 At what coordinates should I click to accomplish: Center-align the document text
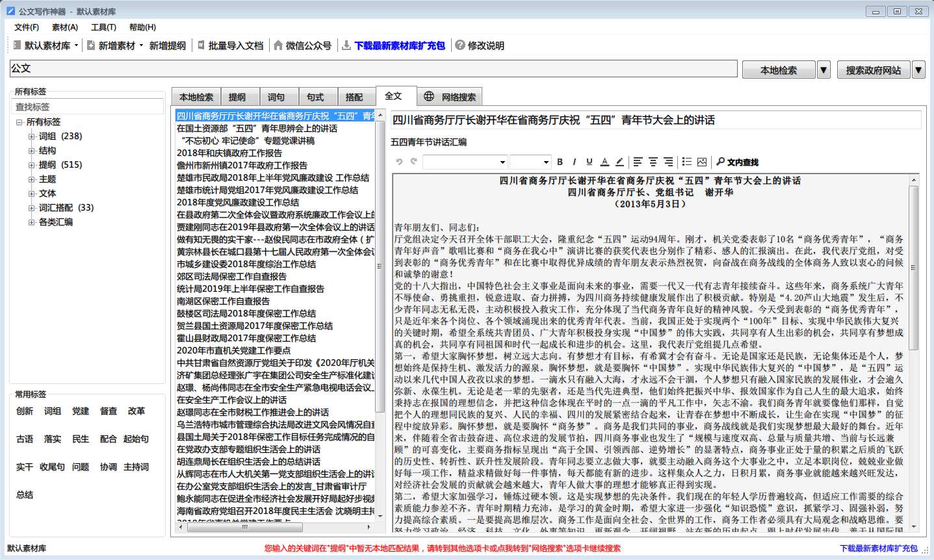coord(653,162)
